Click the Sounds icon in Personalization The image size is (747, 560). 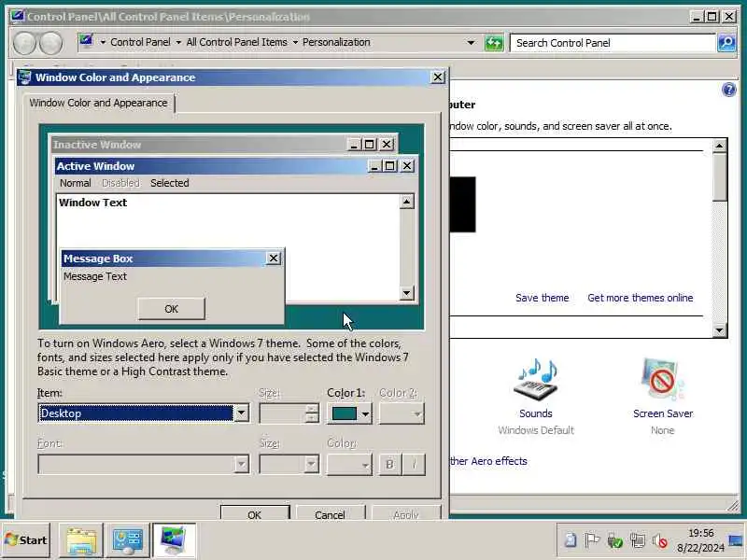point(536,380)
